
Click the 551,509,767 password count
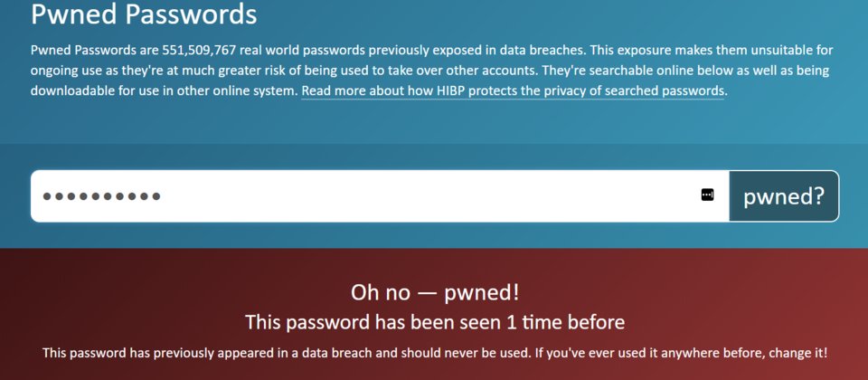click(200, 51)
